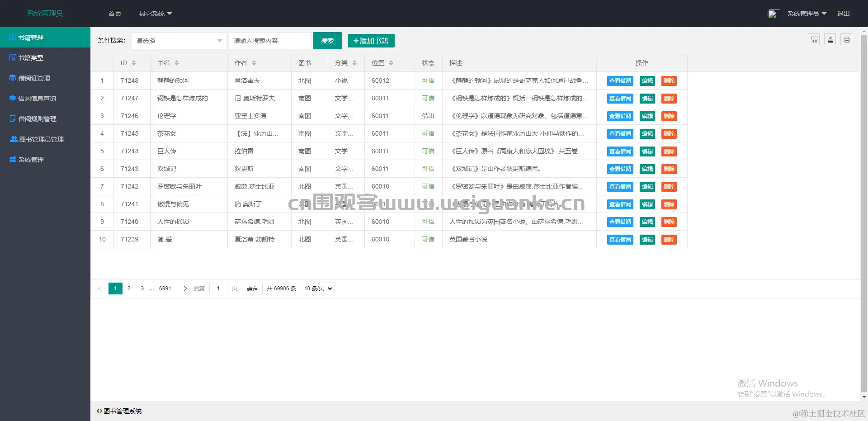Edit the book 钢铁是怎样炼成的
868x421 pixels.
[647, 99]
